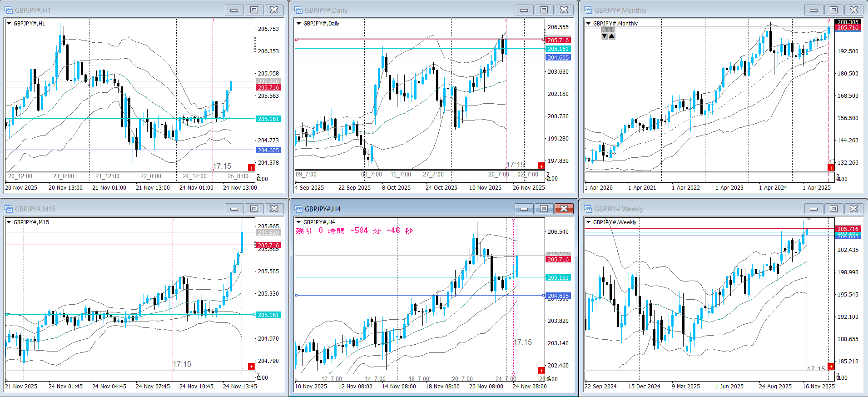Click the red plus icon on H4 chart
The width and height of the screenshot is (868, 397).
541,371
